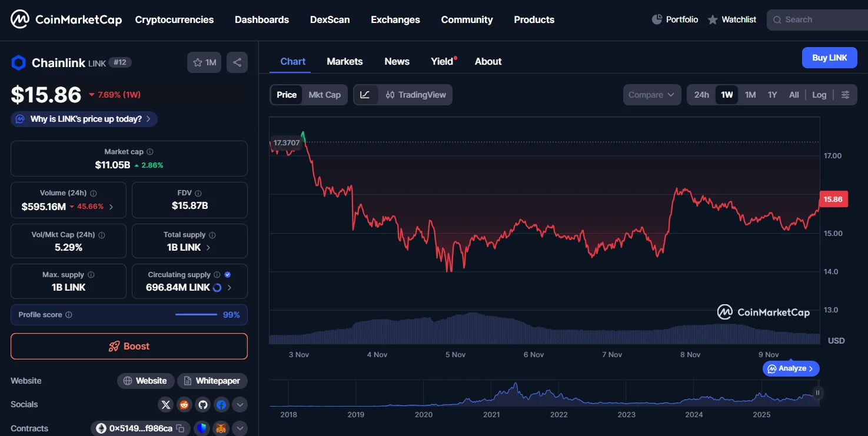Expand the Socials chevron for more links
The height and width of the screenshot is (436, 868).
240,405
